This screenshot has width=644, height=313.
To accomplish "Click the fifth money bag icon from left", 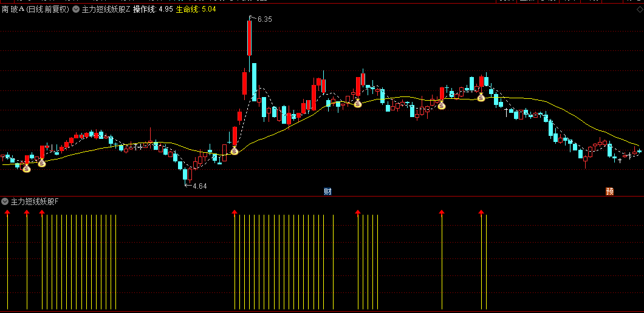I will (x=442, y=106).
